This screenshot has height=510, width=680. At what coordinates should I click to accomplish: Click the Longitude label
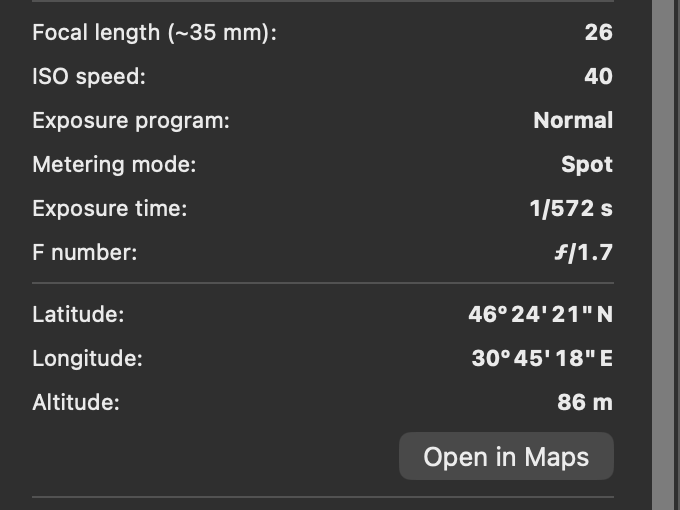[87, 358]
